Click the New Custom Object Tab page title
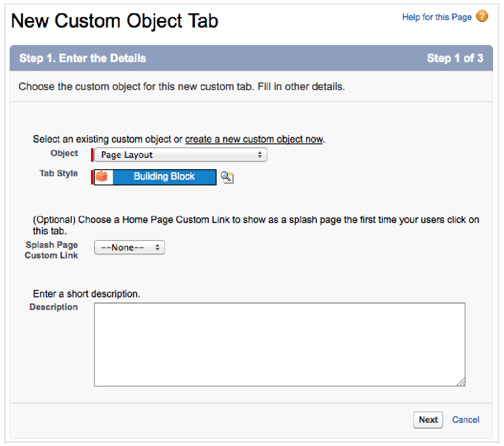Screen dimensions: 504x446 pyautogui.click(x=115, y=21)
